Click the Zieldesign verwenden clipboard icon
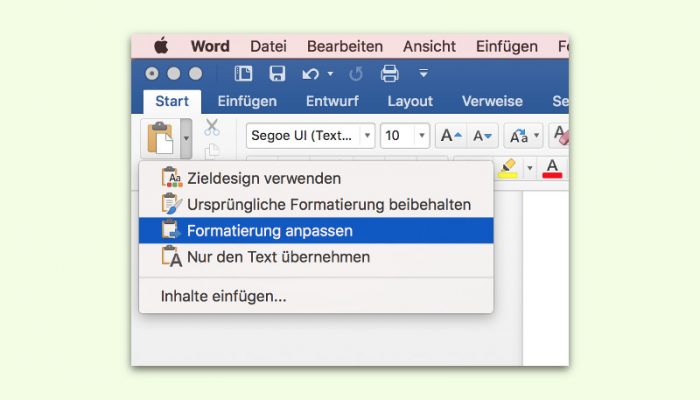700x400 pixels. 172,177
